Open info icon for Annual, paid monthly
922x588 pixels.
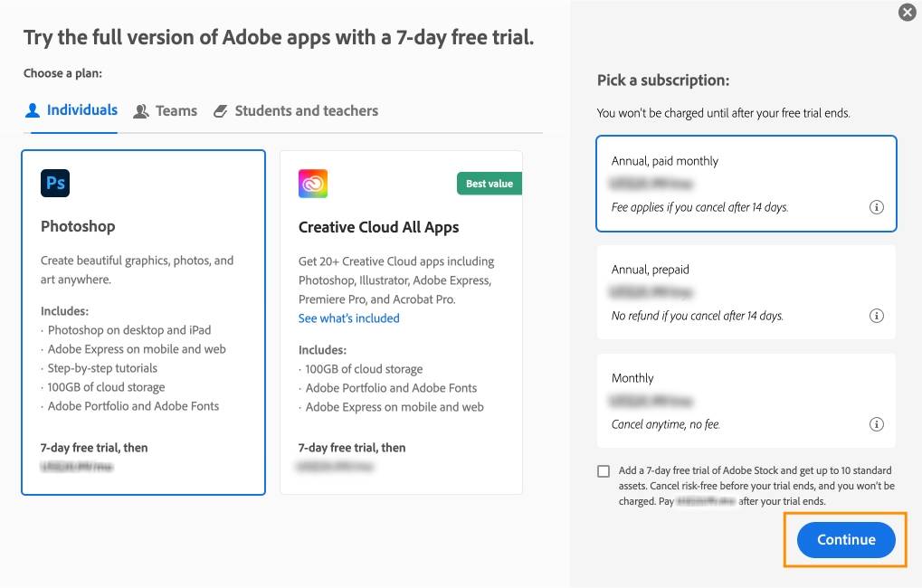click(876, 207)
